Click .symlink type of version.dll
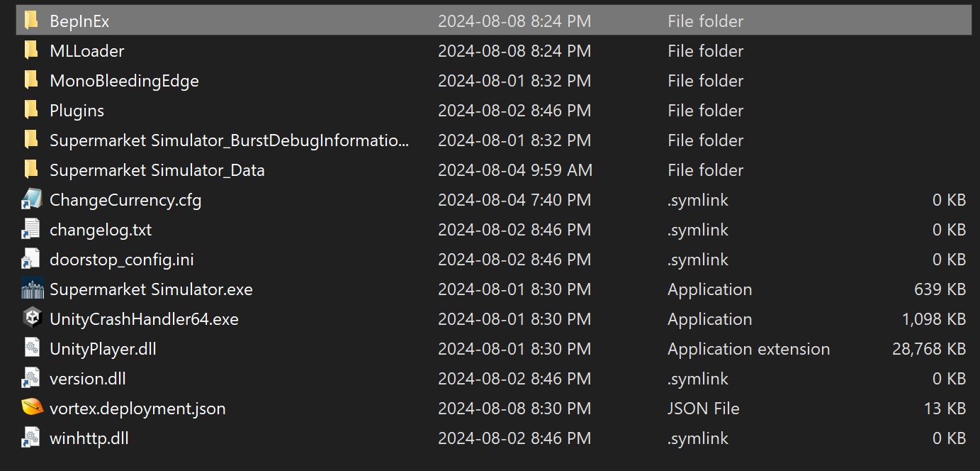 pyautogui.click(x=698, y=379)
